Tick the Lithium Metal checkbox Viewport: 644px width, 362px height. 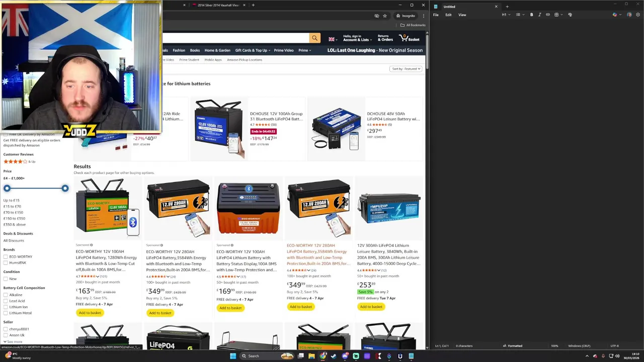6,313
